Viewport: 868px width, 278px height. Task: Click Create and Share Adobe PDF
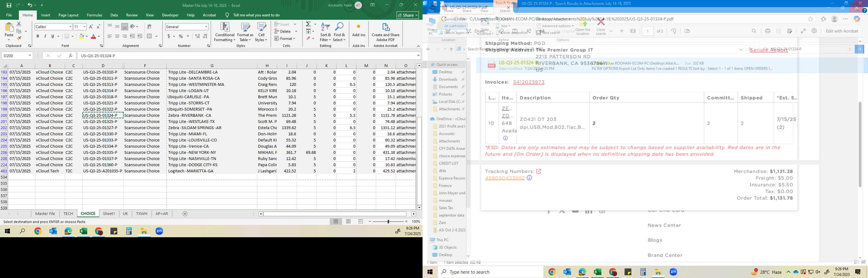point(385,32)
